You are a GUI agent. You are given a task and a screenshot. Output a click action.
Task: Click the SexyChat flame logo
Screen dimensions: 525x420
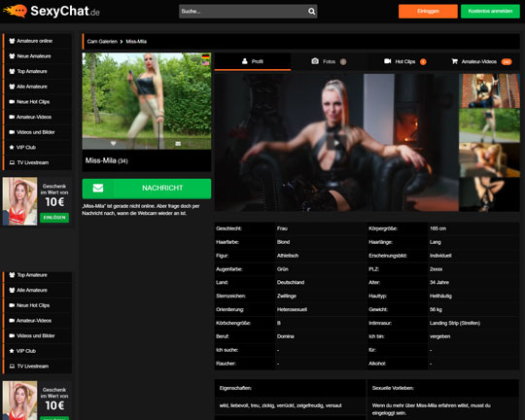[x=15, y=11]
